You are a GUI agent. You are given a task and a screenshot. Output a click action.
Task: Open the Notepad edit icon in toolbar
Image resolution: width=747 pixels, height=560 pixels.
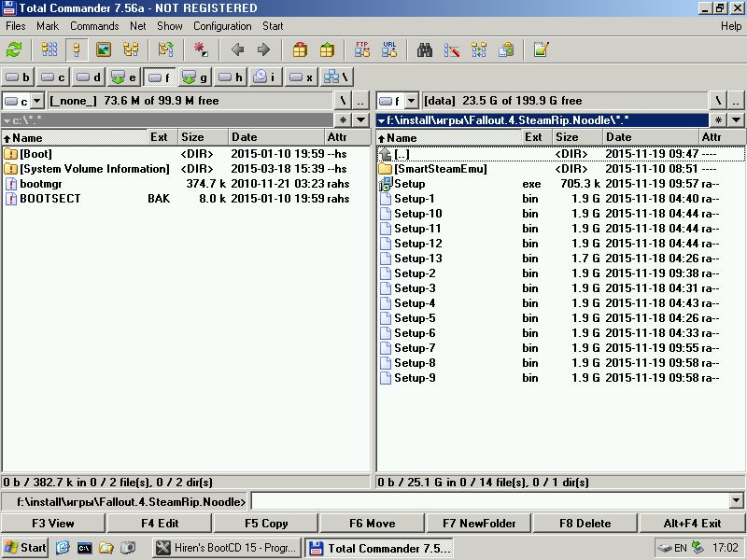(x=541, y=50)
